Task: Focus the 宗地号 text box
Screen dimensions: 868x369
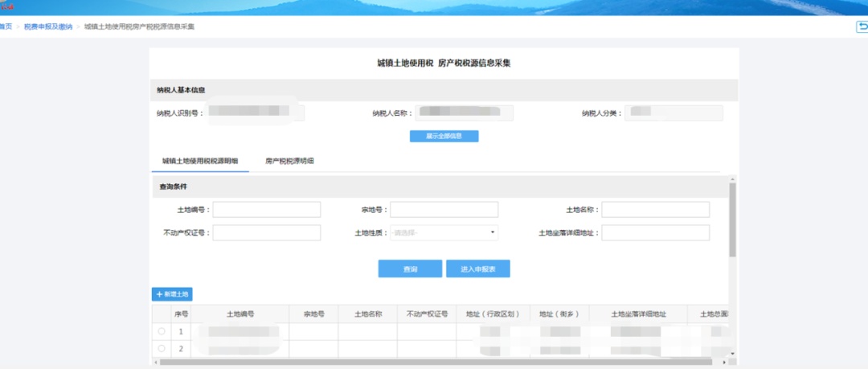Action: point(444,210)
